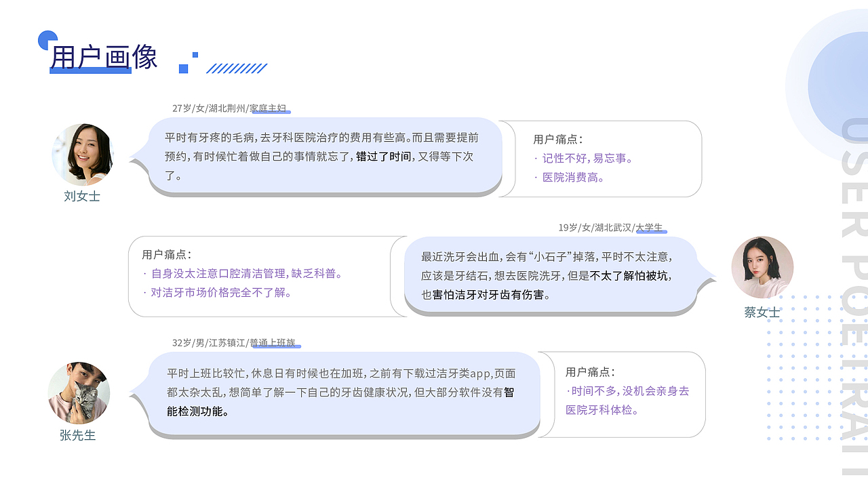Click the diagonal hatched lines graphic
Viewport: 868px width, 488px height.
(x=237, y=67)
